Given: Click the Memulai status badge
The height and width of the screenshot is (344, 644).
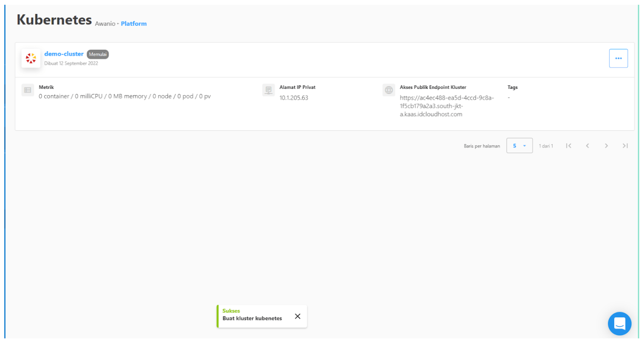Looking at the screenshot, I should 98,55.
